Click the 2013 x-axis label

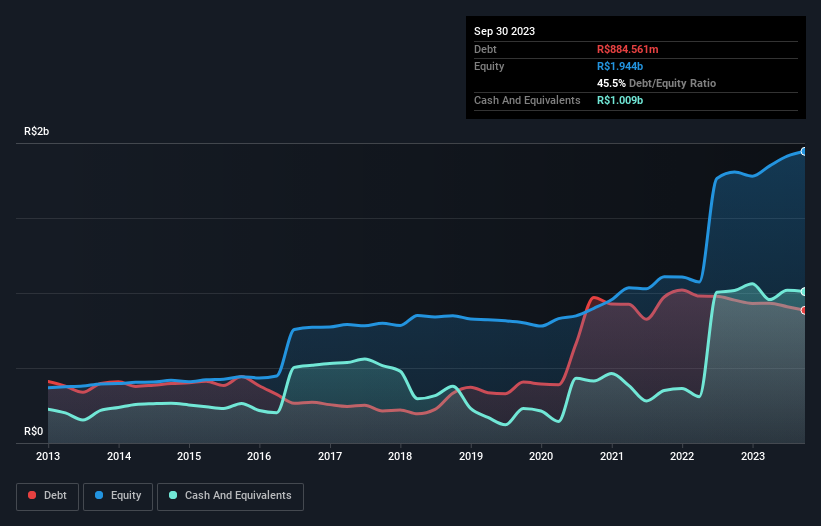tap(48, 456)
